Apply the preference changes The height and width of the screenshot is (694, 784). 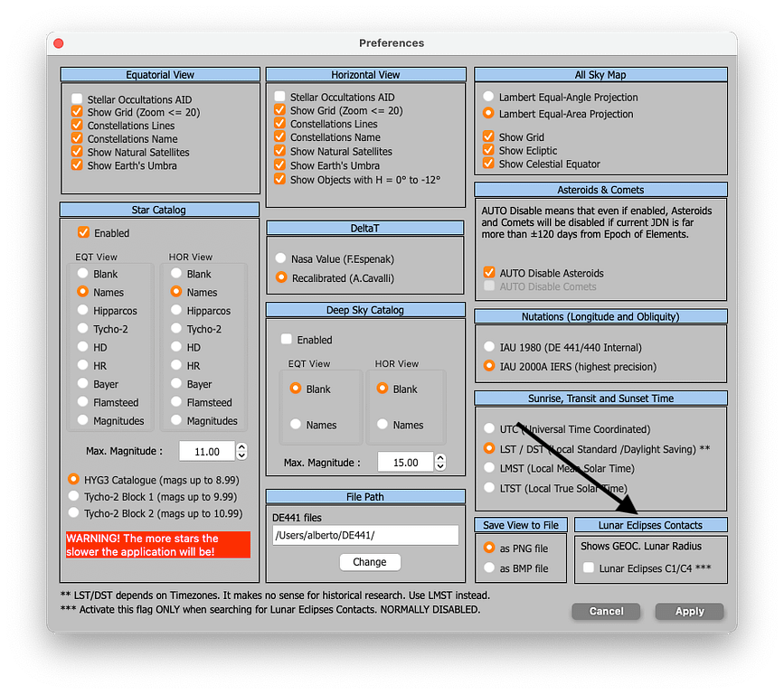tap(689, 612)
